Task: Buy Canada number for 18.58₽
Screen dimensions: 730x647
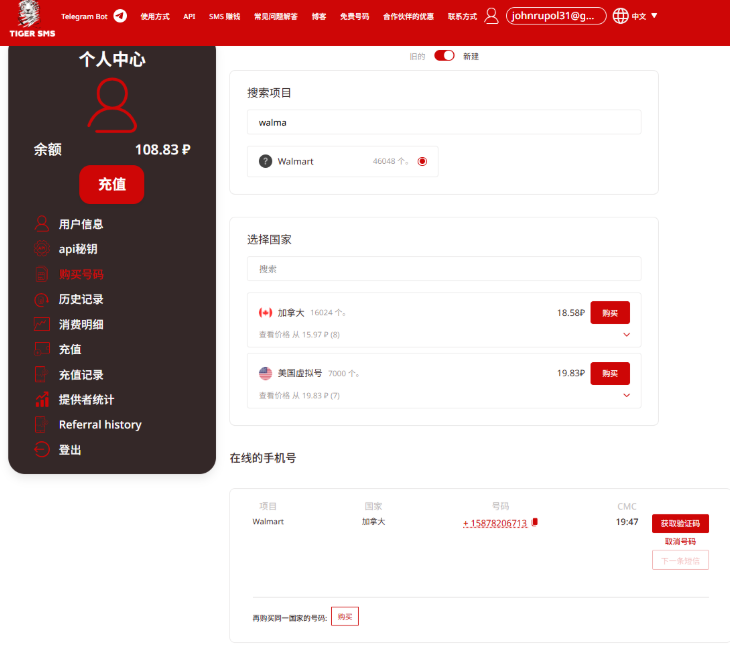Action: [610, 313]
